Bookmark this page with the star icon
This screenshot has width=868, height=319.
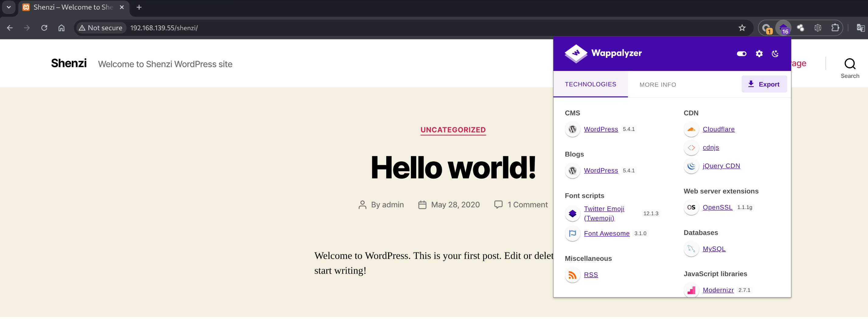pos(742,28)
